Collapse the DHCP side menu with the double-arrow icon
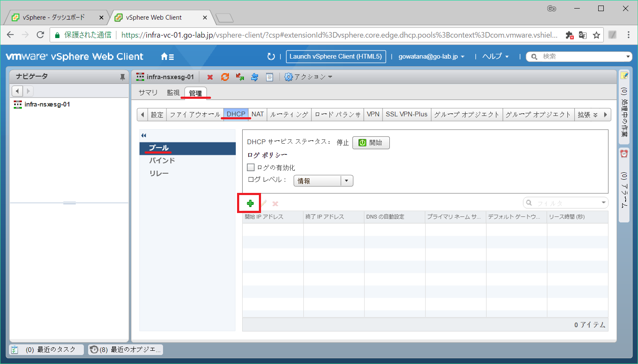This screenshot has width=638, height=364. (144, 136)
